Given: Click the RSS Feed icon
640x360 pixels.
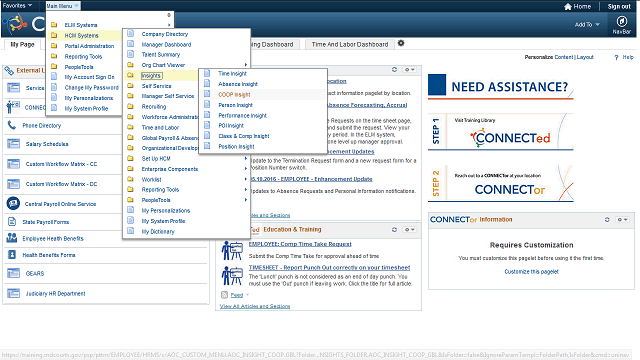Looking at the screenshot, I should (x=224, y=295).
